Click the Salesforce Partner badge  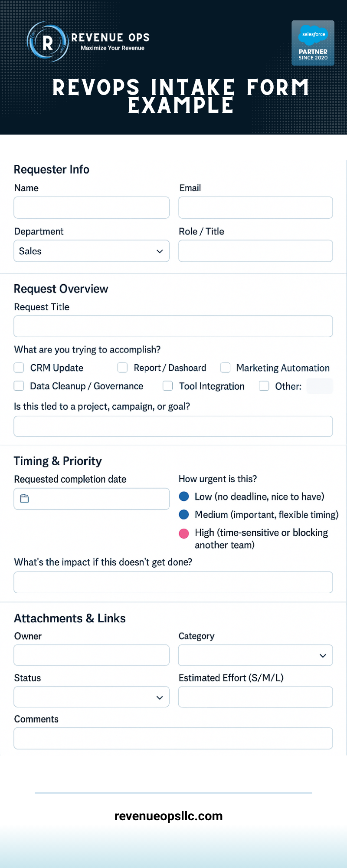[x=313, y=43]
